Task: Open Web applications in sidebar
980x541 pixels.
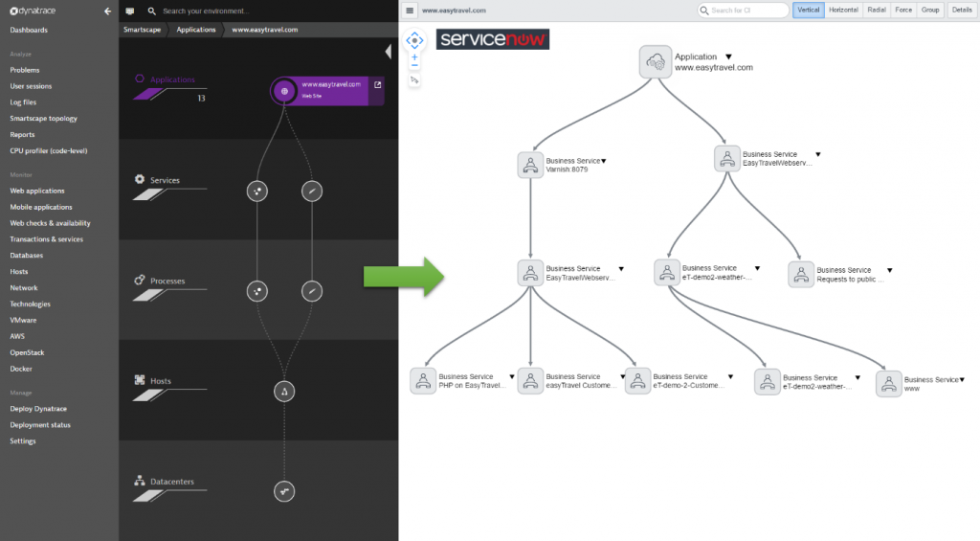Action: pyautogui.click(x=37, y=191)
